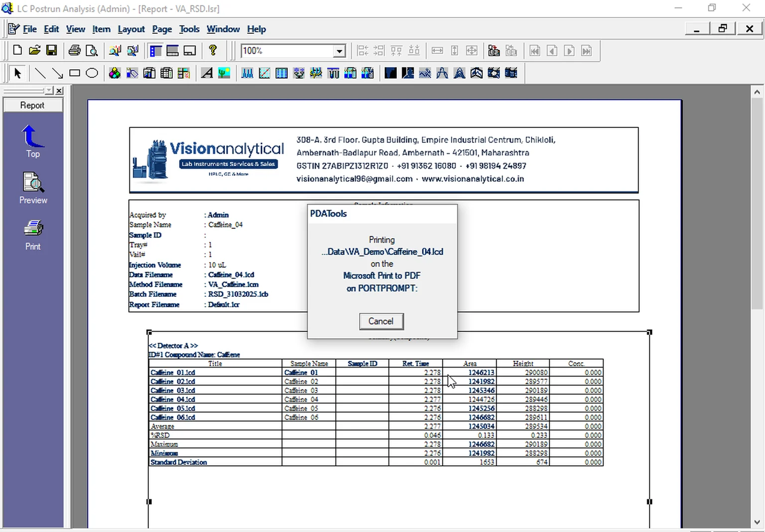Toggle the left side panel view button
765x532 pixels.
tap(155, 50)
